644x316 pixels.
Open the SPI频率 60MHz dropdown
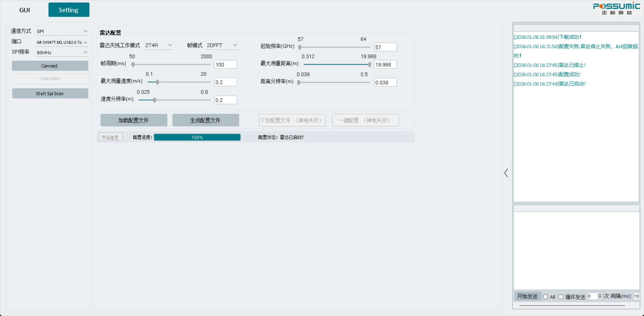62,53
